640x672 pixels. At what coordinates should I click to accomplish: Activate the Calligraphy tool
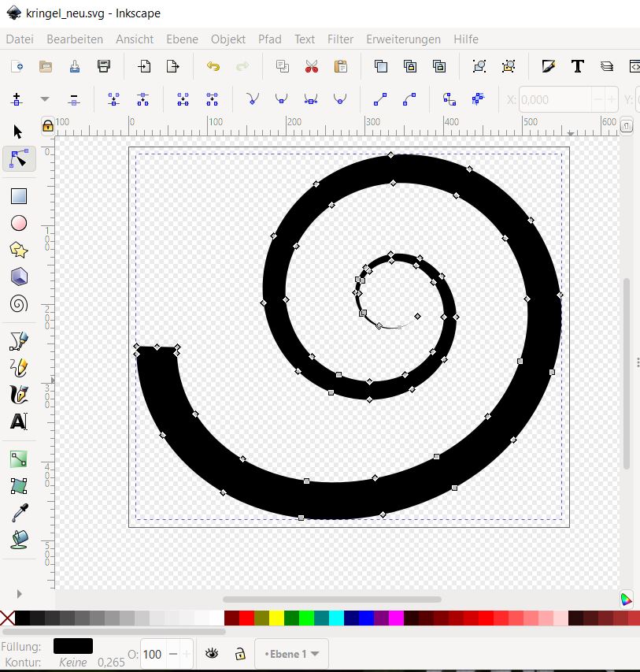click(x=19, y=394)
